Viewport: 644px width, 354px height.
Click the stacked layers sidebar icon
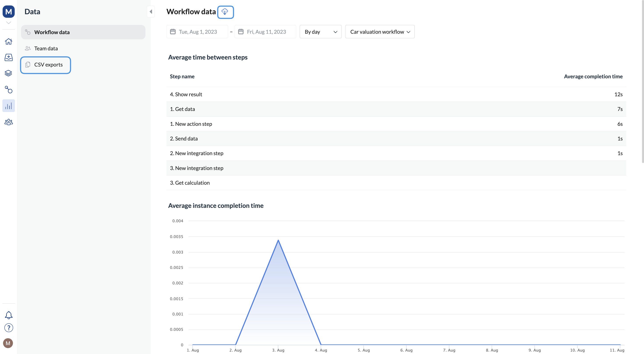coord(9,73)
